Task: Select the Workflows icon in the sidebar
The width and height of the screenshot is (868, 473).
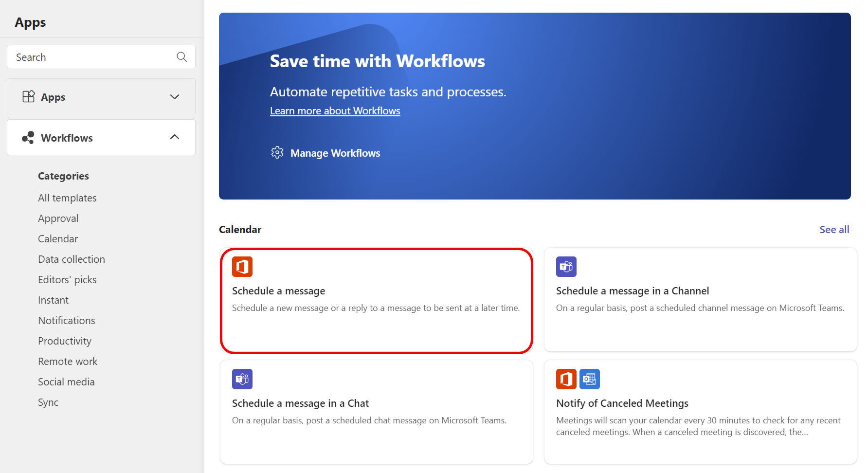Action: [x=28, y=137]
